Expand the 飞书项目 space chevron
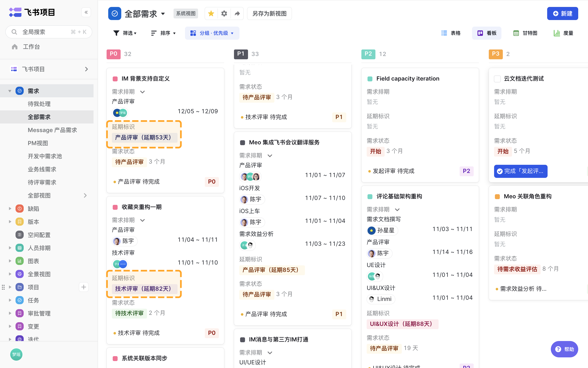This screenshot has height=368, width=588. [87, 69]
